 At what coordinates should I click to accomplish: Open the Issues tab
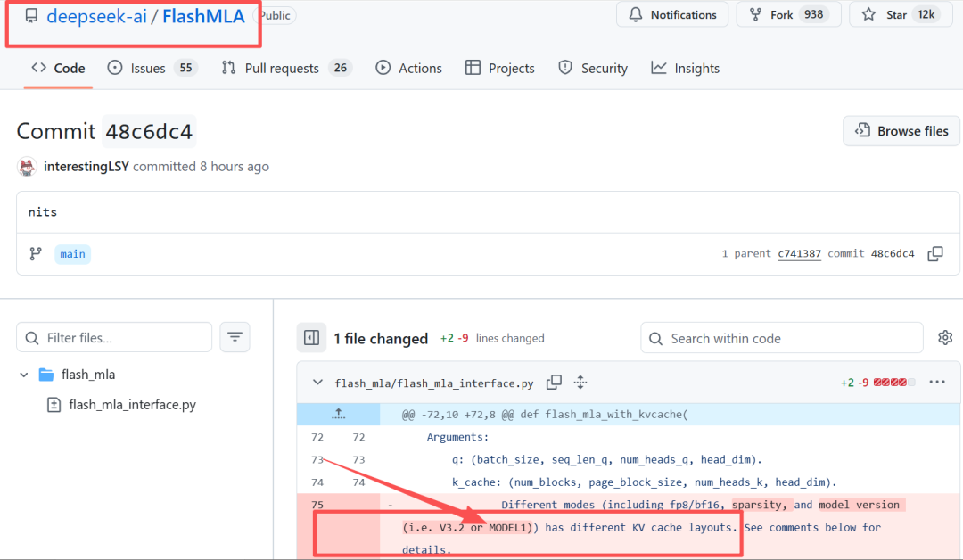point(152,68)
